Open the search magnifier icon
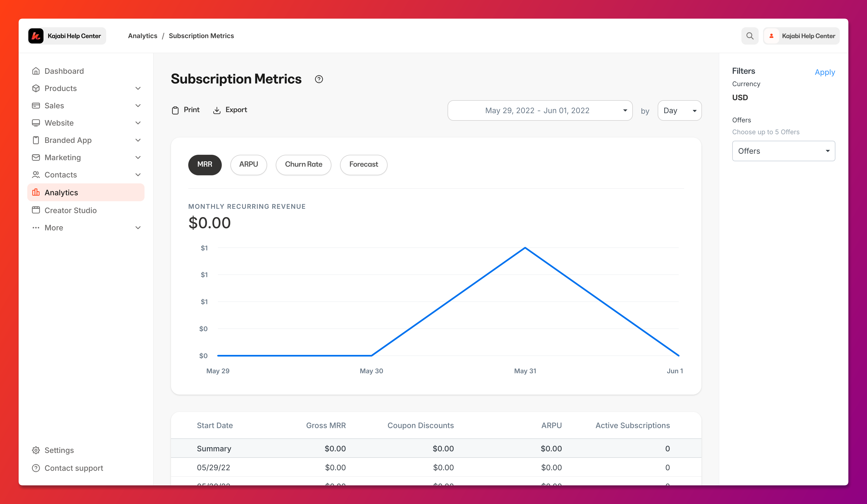867x504 pixels. pos(750,36)
